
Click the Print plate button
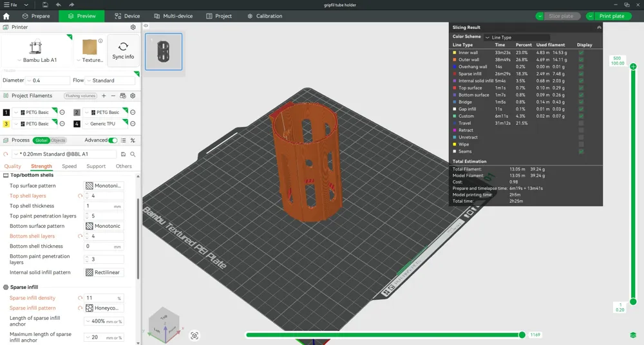[612, 16]
